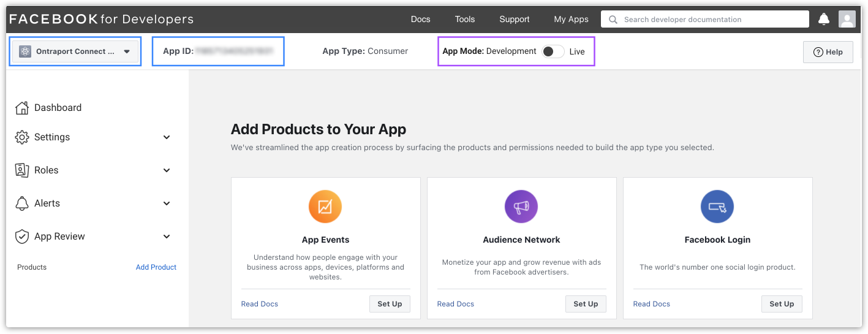Go to Dashboard in the sidebar
Screen dimensions: 868x334
tap(58, 108)
